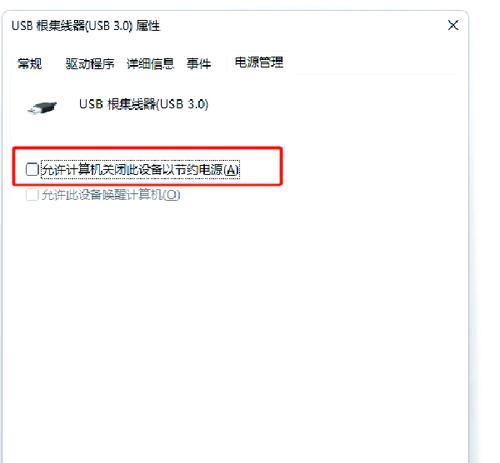Click the 允许计算机关闭此设备以节约电源(A) label text
This screenshot has height=463, width=500.
click(x=140, y=170)
